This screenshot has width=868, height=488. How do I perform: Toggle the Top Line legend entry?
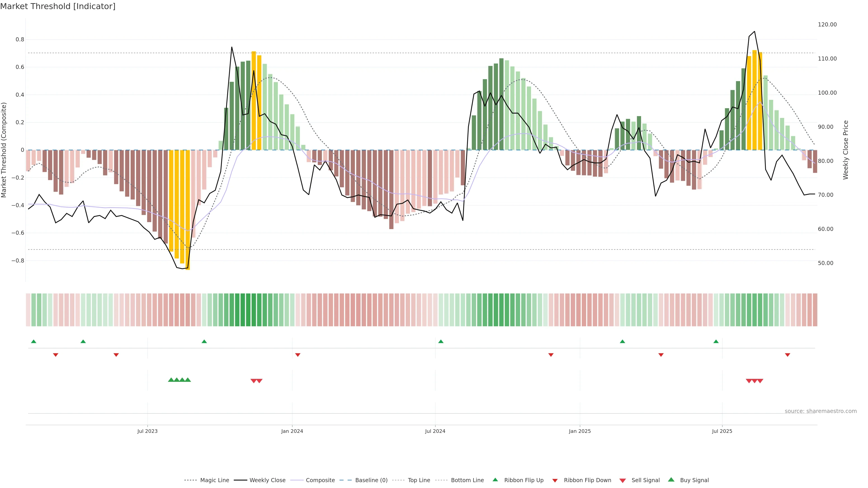[419, 480]
